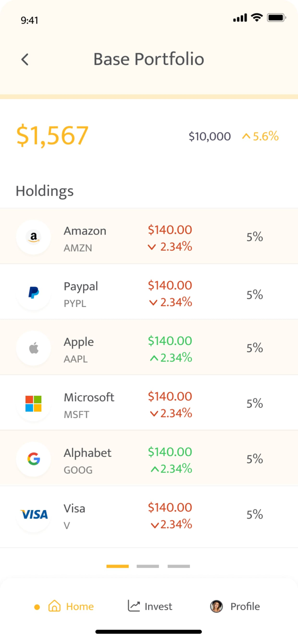Click the $10,000 total amount
Viewport: 298px width, 644px height.
pyautogui.click(x=209, y=136)
